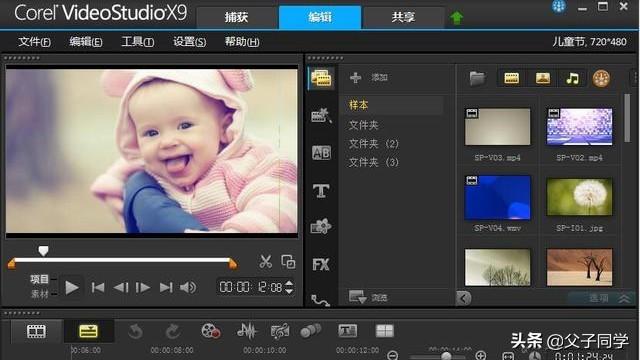Image resolution: width=640 pixels, height=360 pixels.
Task: Toggle showing videos in library
Action: pyautogui.click(x=511, y=78)
